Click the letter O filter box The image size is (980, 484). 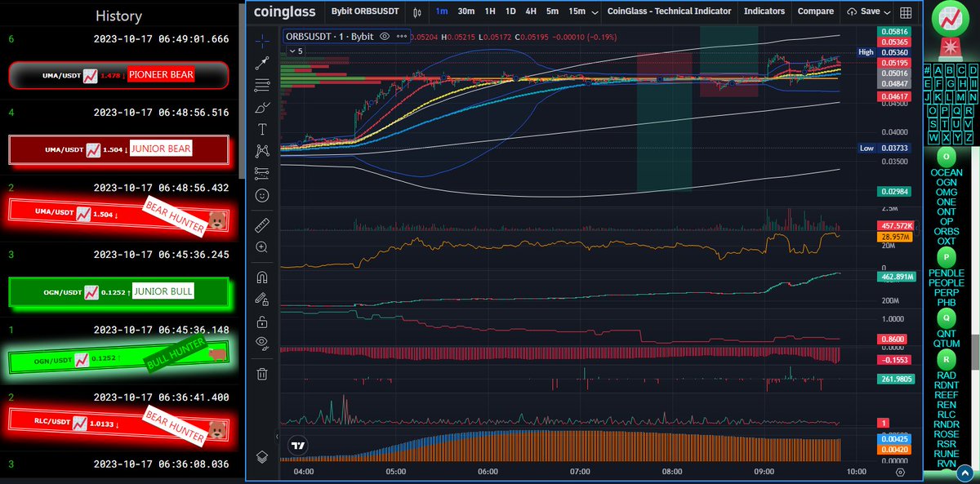933,110
